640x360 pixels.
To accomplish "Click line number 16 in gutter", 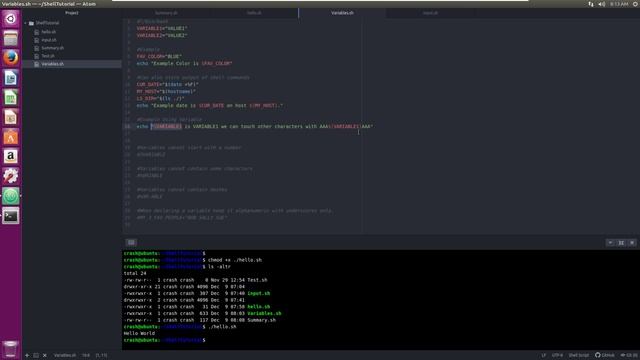I will (127, 127).
